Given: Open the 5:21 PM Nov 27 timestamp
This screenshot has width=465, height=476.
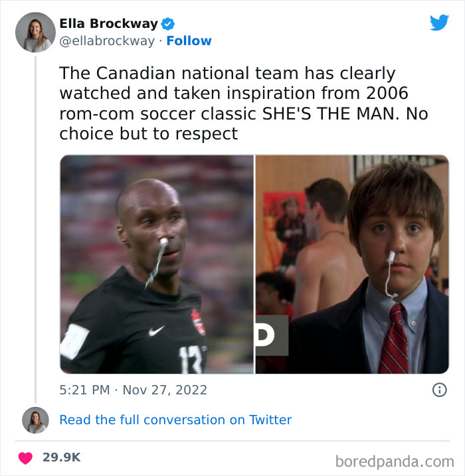Looking at the screenshot, I should pyautogui.click(x=134, y=390).
